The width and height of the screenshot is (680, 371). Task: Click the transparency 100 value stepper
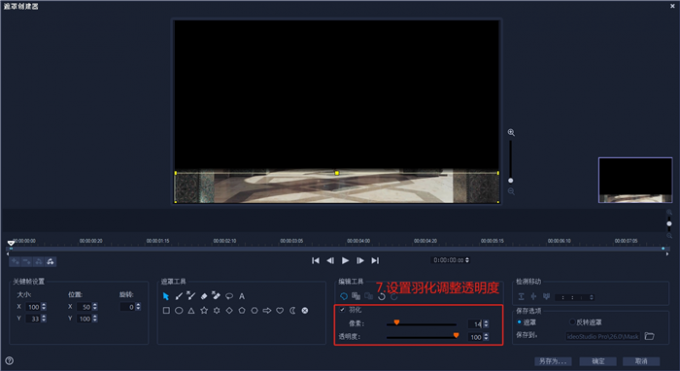pyautogui.click(x=486, y=337)
